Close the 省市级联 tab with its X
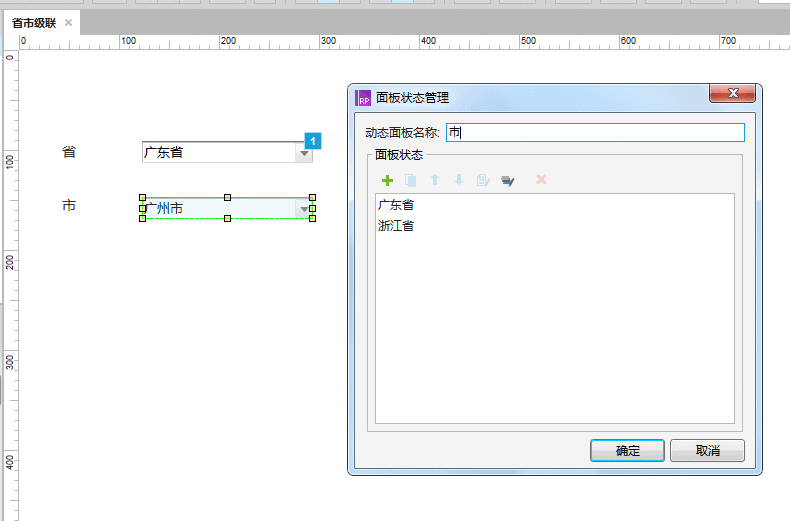The width and height of the screenshot is (790, 521). (69, 23)
